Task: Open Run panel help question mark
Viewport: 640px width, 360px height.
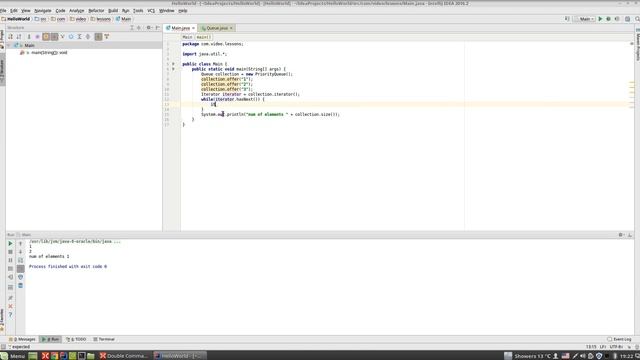Action: click(10, 315)
